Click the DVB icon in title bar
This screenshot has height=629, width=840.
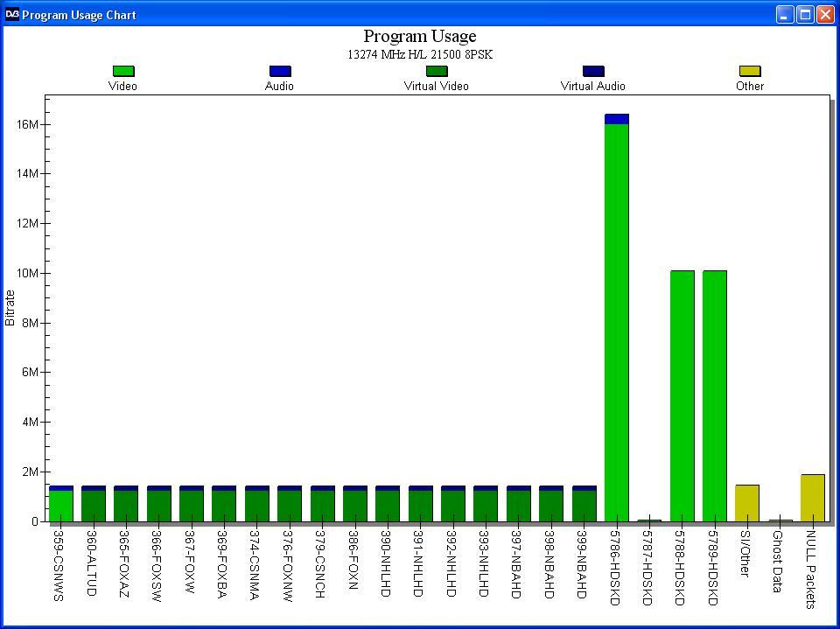11,15
